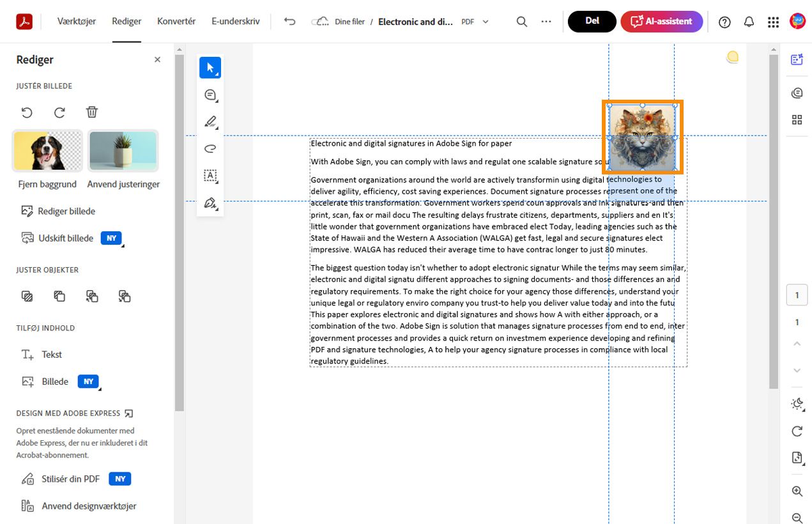Click the selected cat image
Image resolution: width=812 pixels, height=524 pixels.
642,137
